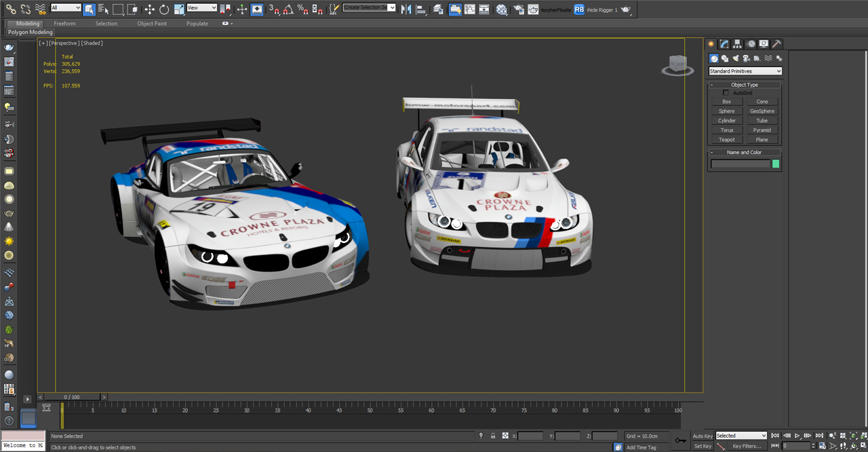Image resolution: width=868 pixels, height=452 pixels.
Task: Open the Key Filters dialog
Action: click(x=746, y=446)
